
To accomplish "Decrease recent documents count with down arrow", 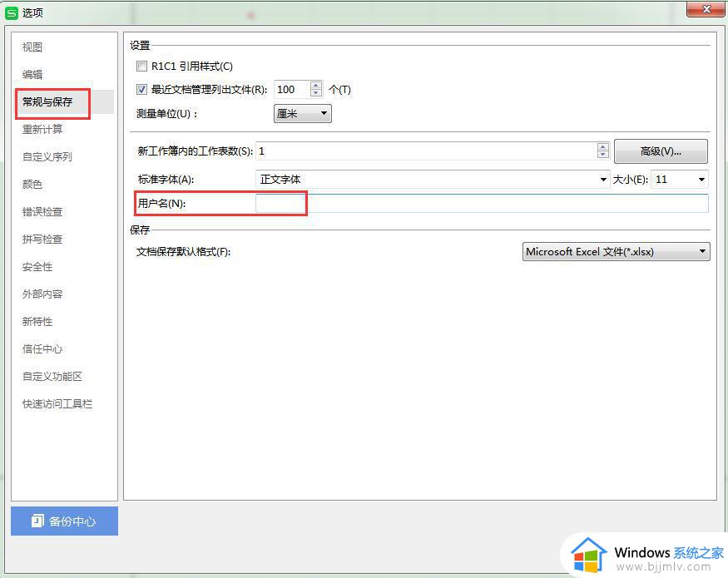I will tap(316, 93).
